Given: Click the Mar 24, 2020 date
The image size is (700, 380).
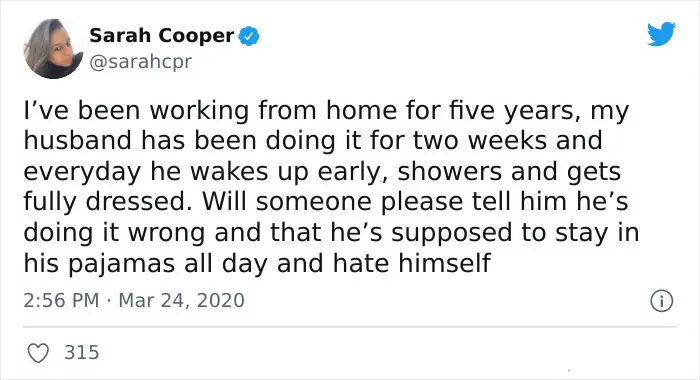Looking at the screenshot, I should [181, 301].
